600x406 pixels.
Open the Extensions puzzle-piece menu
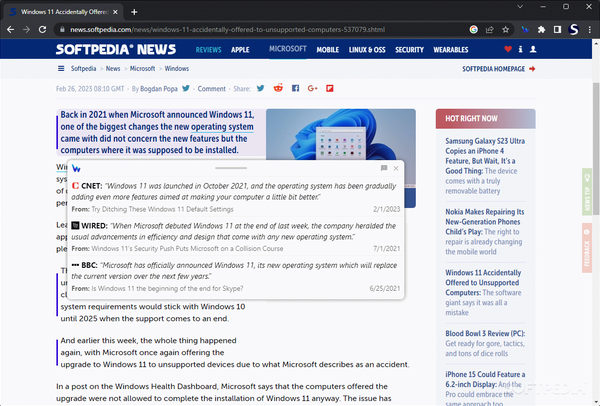541,29
